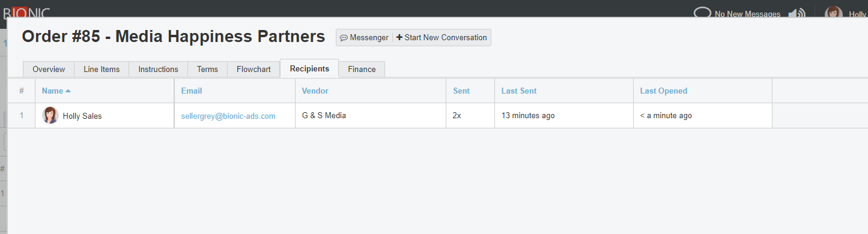Sort by Email column header
This screenshot has width=868, height=234.
coord(192,91)
